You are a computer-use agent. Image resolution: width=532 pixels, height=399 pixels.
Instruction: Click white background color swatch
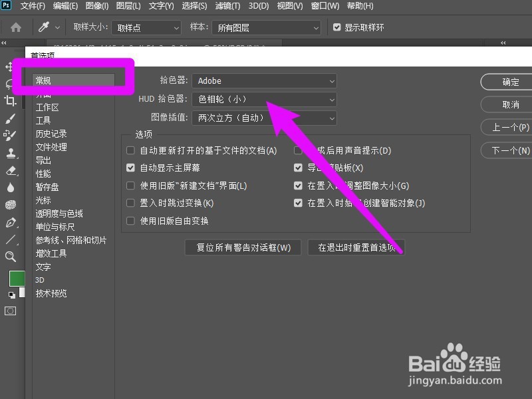(22, 292)
